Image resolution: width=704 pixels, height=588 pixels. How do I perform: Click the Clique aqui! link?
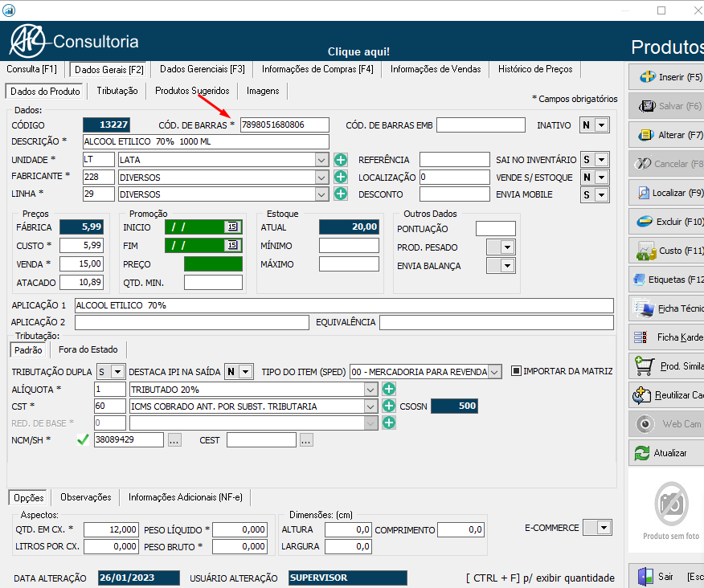coord(358,51)
